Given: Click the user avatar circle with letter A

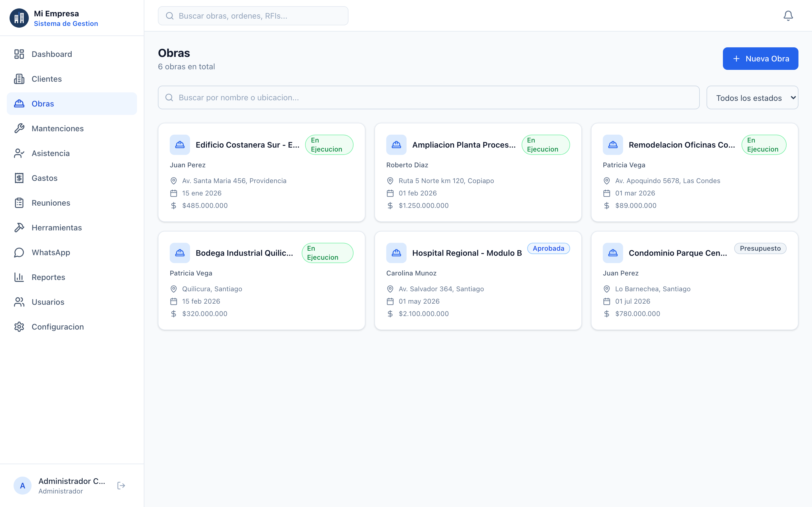Looking at the screenshot, I should pyautogui.click(x=23, y=486).
